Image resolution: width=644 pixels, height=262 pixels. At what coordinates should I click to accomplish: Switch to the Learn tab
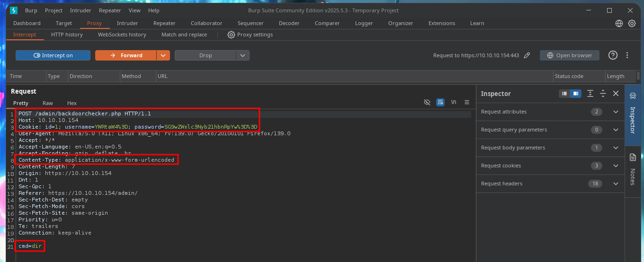477,23
